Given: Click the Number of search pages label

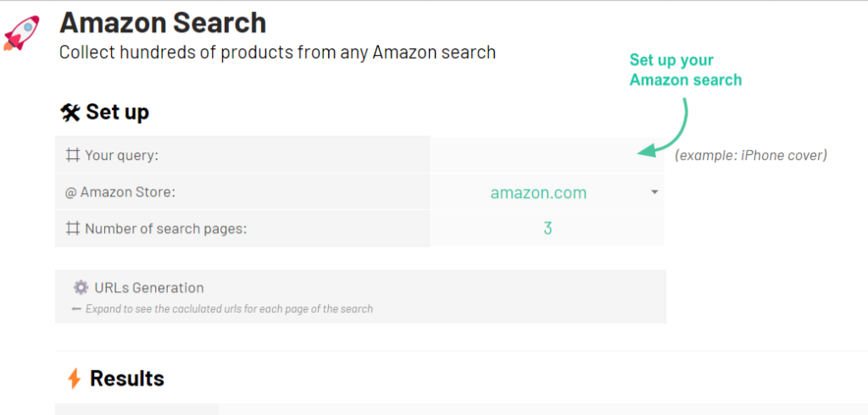Looking at the screenshot, I should click(165, 229).
